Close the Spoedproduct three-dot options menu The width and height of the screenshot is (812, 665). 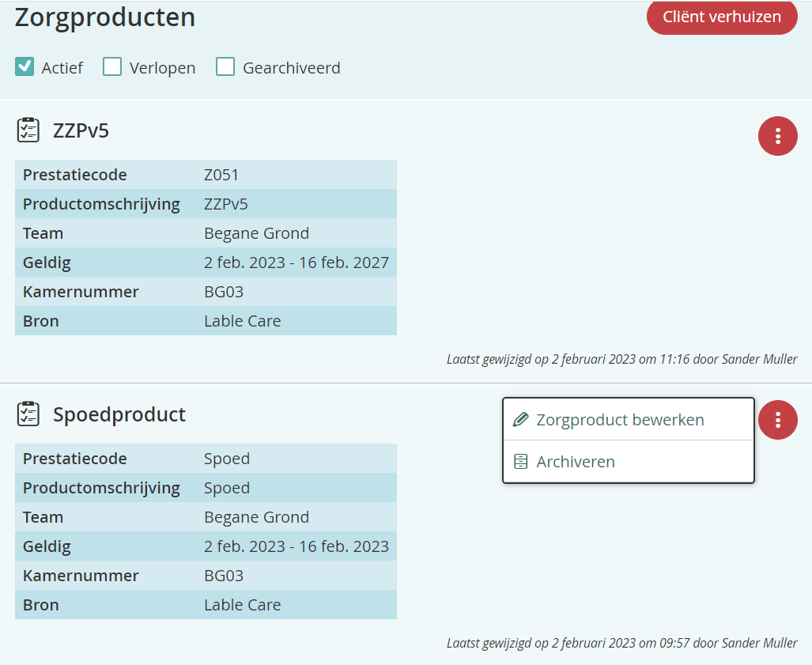click(778, 420)
